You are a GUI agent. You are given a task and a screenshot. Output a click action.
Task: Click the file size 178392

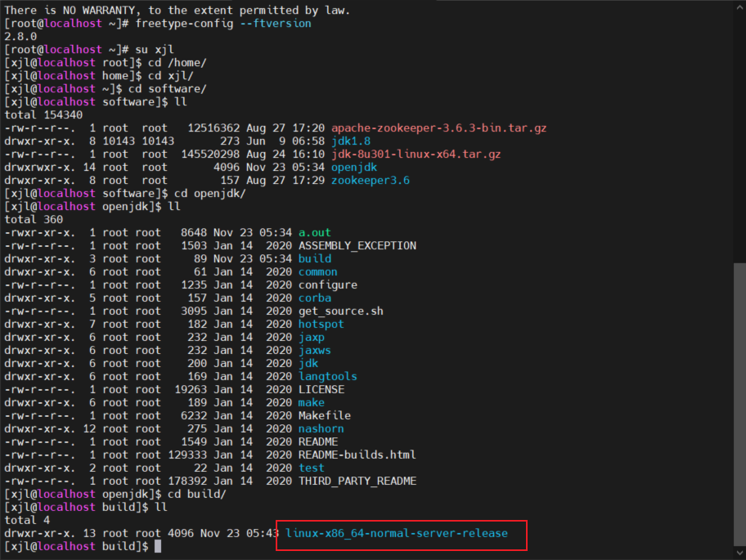tap(187, 481)
